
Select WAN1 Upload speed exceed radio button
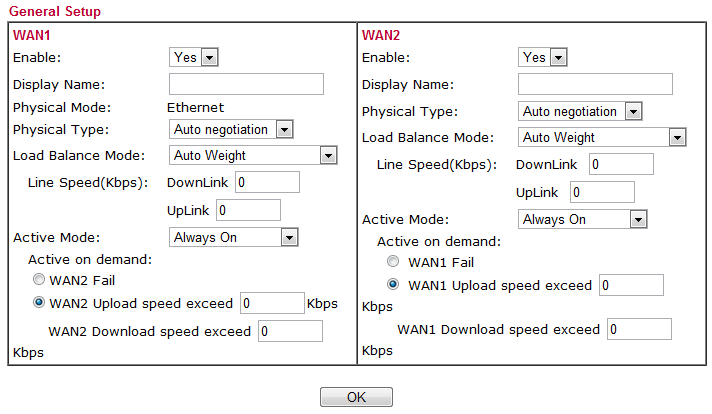394,286
